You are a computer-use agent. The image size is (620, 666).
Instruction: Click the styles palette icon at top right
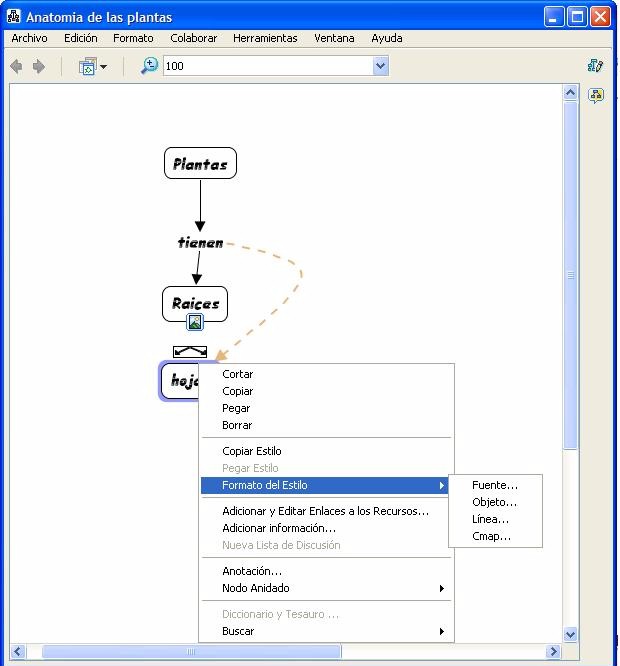[596, 66]
